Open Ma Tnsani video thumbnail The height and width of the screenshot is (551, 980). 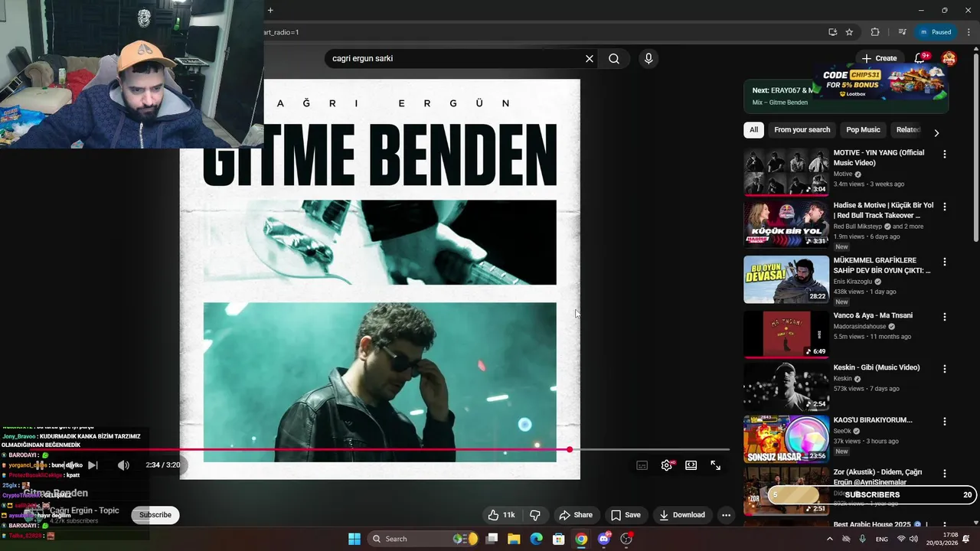[x=786, y=334]
